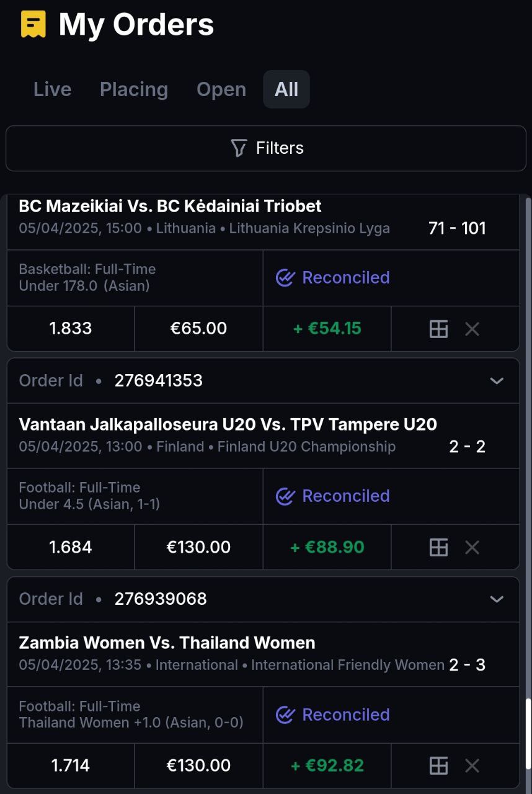Image resolution: width=532 pixels, height=794 pixels.
Task: Open grid icon for Zambia Women order
Action: [438, 765]
